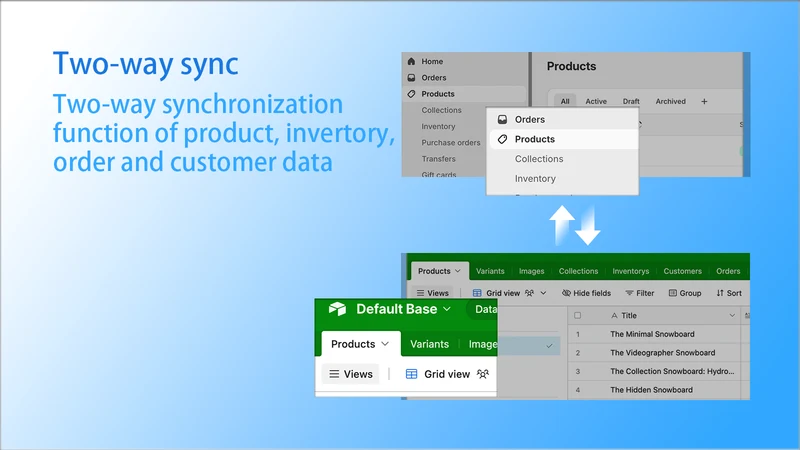Open Inventory in dimmed Shopify sidebar
Image resolution: width=800 pixels, height=450 pixels.
coord(438,127)
